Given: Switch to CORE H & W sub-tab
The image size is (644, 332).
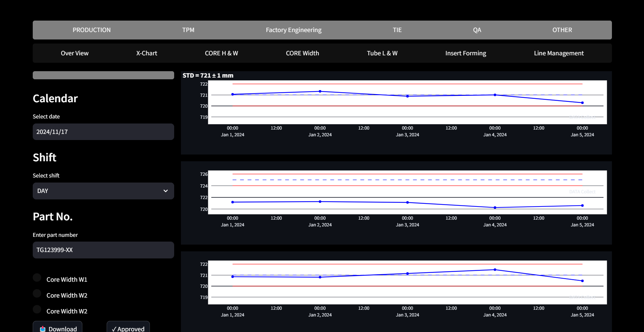Looking at the screenshot, I should click(x=221, y=53).
